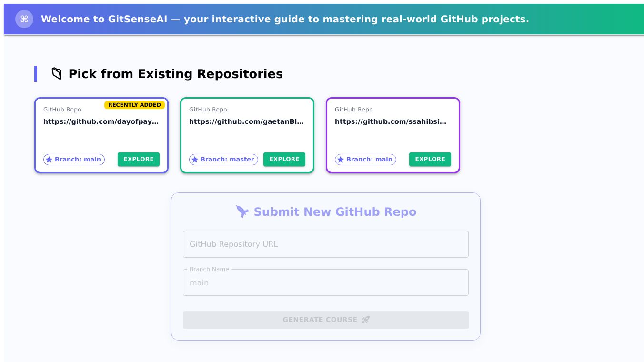Click the Branch: main chip on dayofpay card
The height and width of the screenshot is (362, 644).
tap(74, 160)
